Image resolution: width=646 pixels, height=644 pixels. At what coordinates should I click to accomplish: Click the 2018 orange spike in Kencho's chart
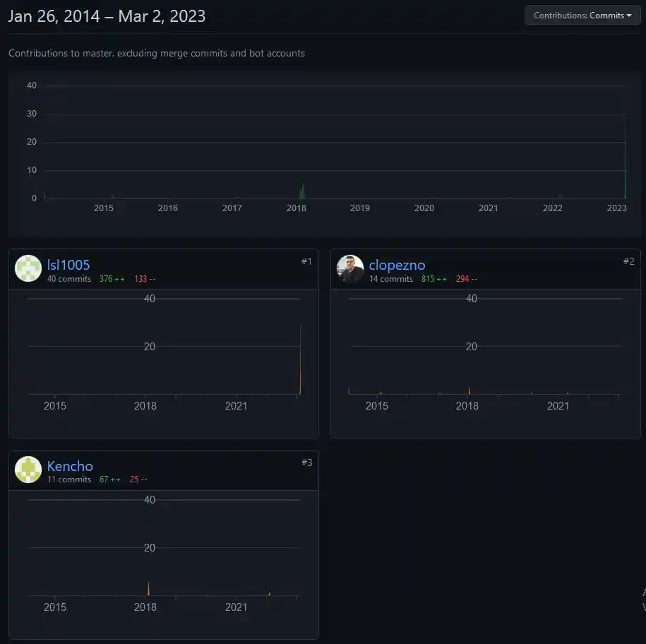click(x=148, y=589)
